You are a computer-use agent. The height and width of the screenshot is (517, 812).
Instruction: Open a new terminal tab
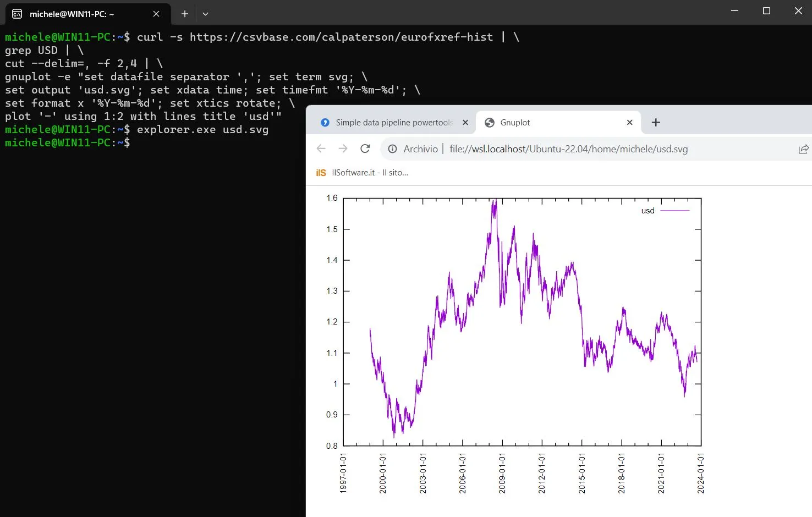(184, 13)
